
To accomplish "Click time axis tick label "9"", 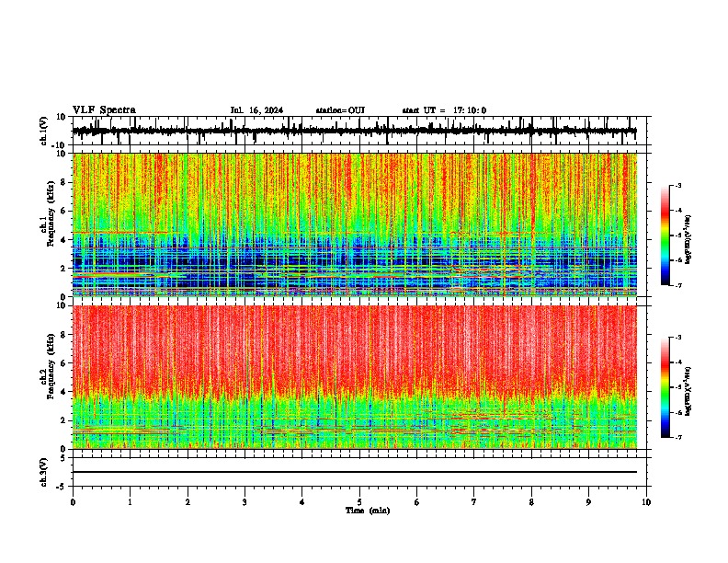I will click(588, 502).
